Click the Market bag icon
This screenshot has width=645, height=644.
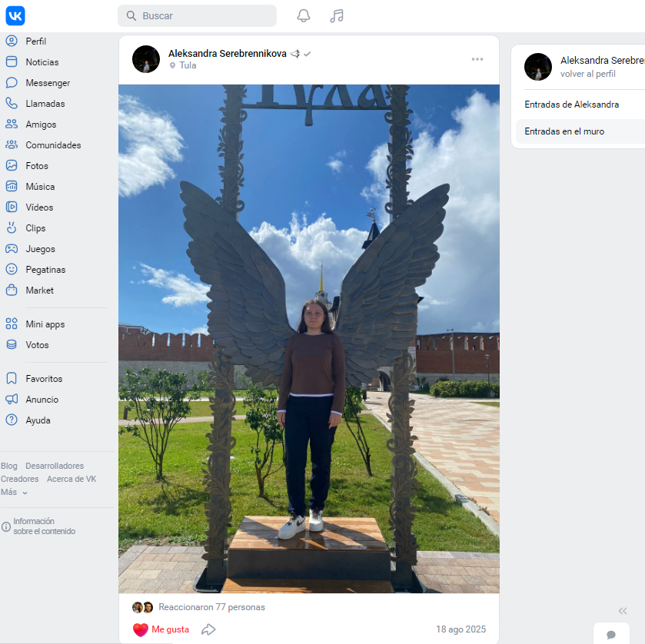[12, 290]
